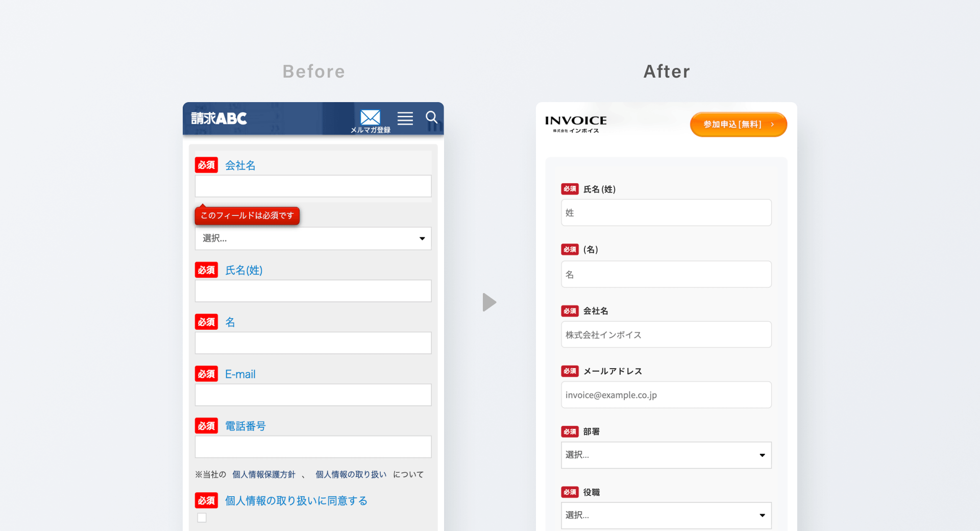Click the search magnifier icon

[432, 117]
